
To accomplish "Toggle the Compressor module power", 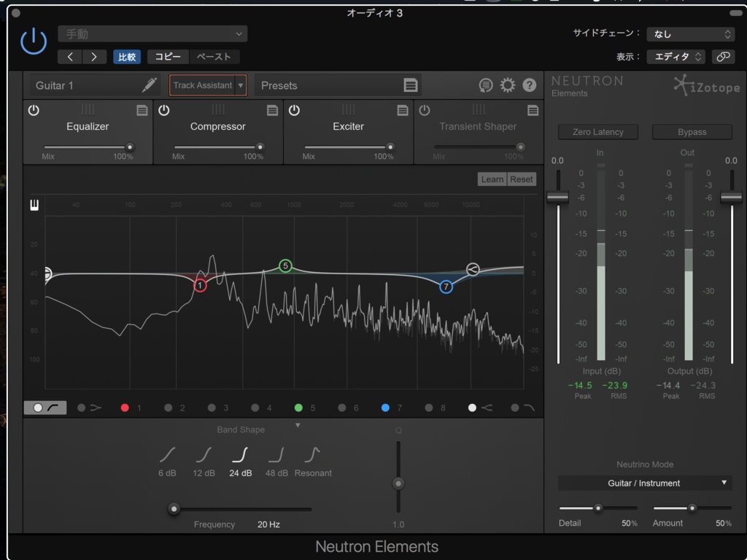I will (x=164, y=111).
